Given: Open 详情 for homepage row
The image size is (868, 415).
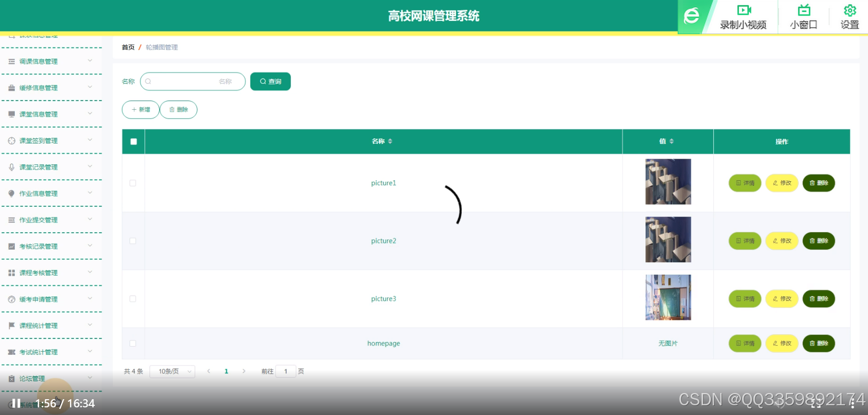Looking at the screenshot, I should coord(745,344).
